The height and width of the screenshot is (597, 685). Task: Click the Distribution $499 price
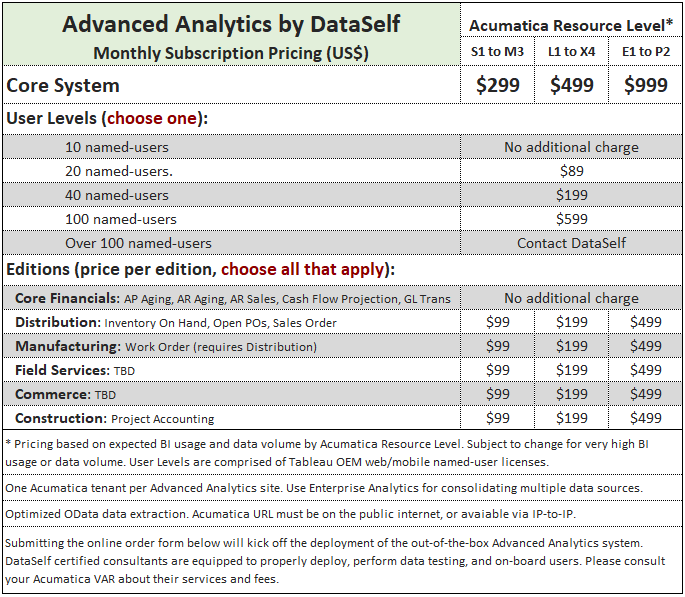[646, 322]
